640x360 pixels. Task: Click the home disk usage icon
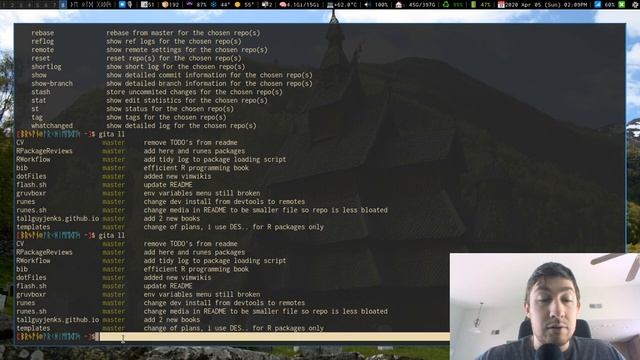399,4
